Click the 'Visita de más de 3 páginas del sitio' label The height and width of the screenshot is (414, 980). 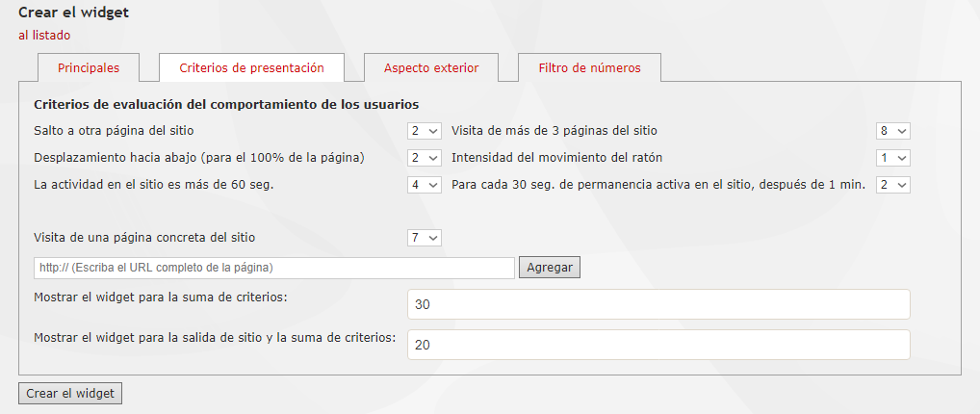554,131
